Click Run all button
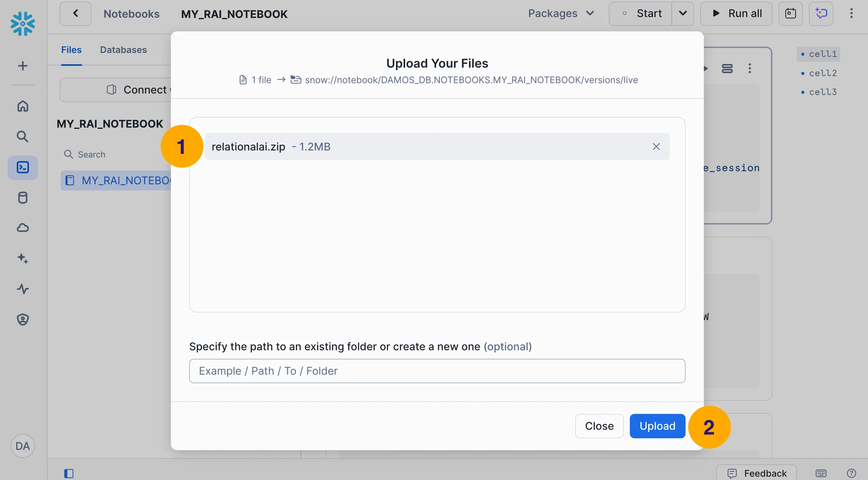The height and width of the screenshot is (480, 868). coord(736,13)
